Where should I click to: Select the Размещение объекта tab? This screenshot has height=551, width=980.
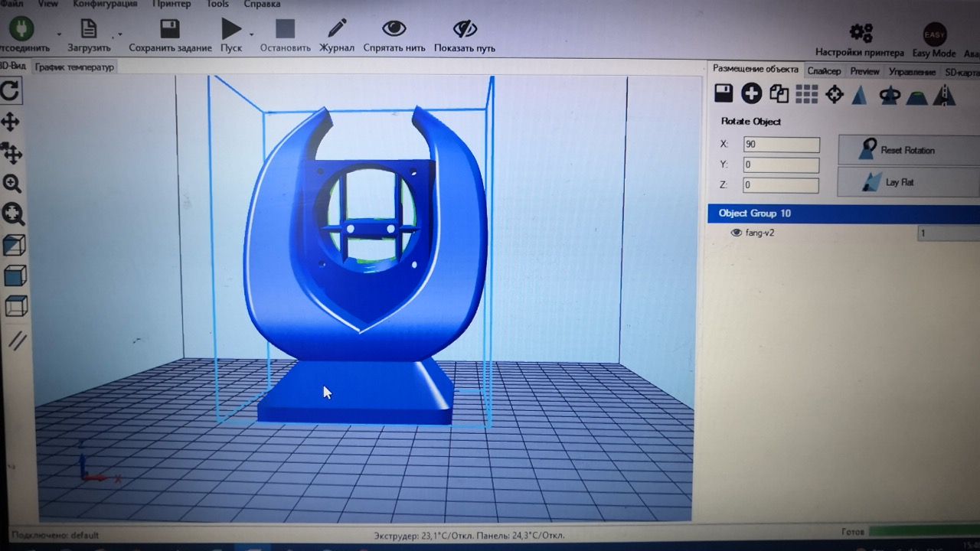pyautogui.click(x=755, y=69)
